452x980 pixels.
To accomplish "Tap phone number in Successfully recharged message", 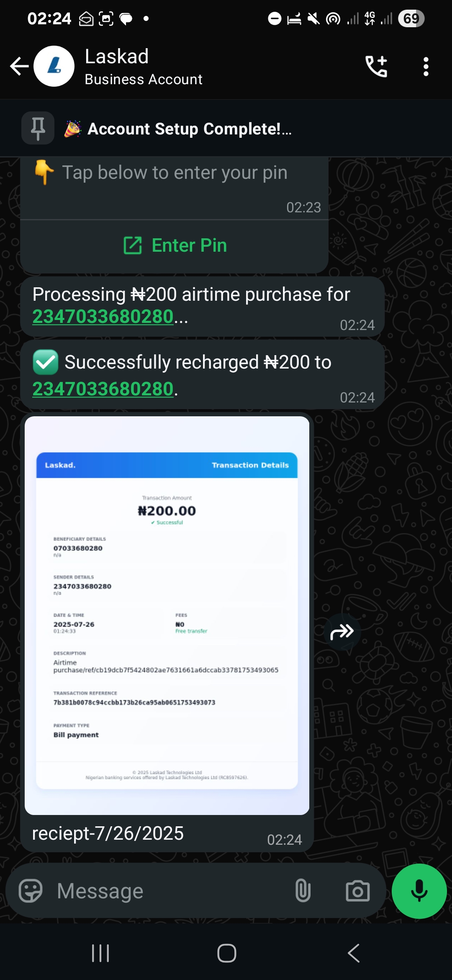I will click(x=103, y=389).
